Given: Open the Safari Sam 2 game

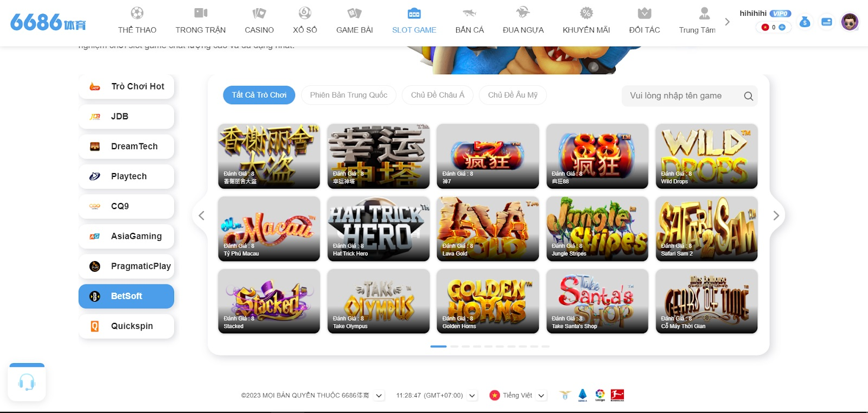Looking at the screenshot, I should pyautogui.click(x=706, y=229).
